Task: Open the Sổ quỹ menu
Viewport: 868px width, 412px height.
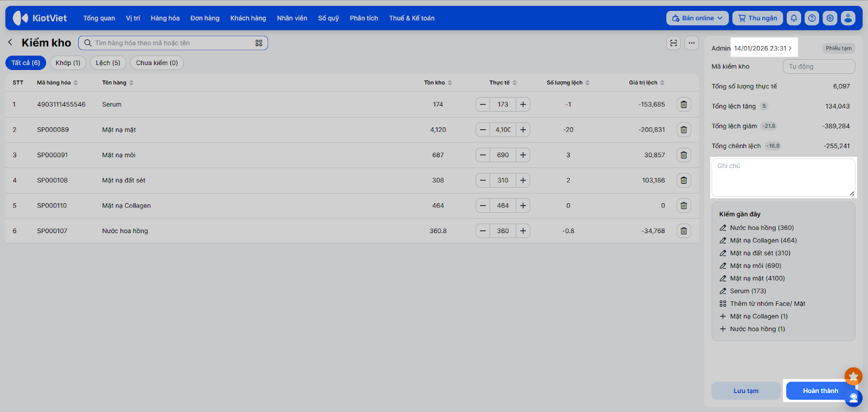Action: coord(328,18)
